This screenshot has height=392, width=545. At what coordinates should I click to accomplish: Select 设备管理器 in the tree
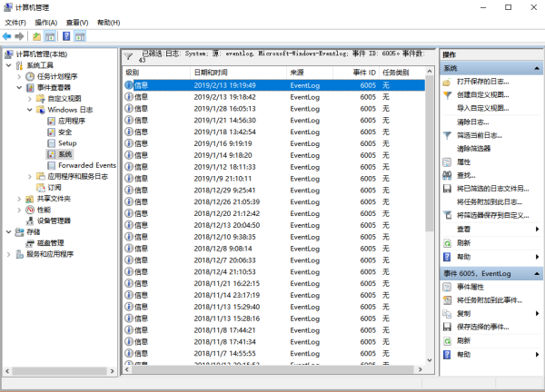click(54, 220)
